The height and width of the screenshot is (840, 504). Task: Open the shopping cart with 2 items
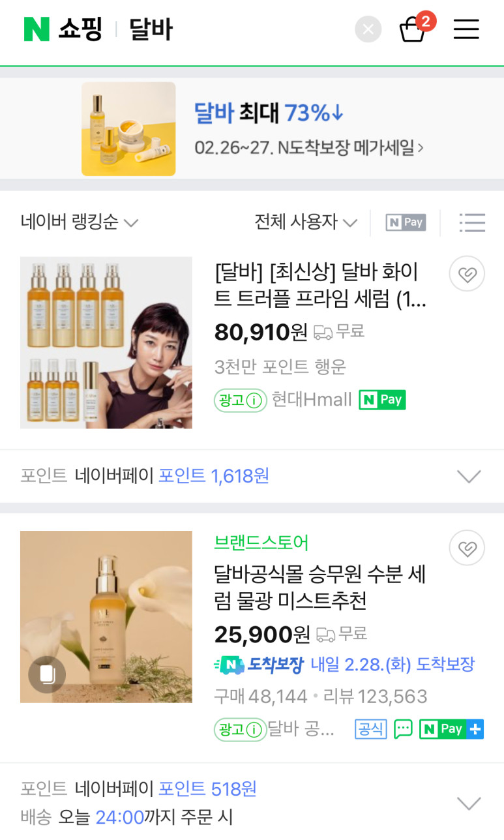coord(413,29)
